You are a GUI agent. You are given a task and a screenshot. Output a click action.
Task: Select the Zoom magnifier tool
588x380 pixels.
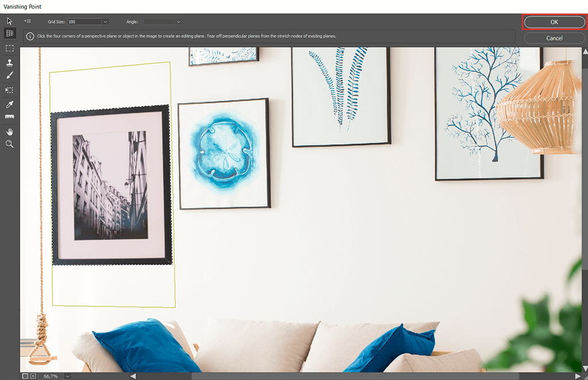10,144
